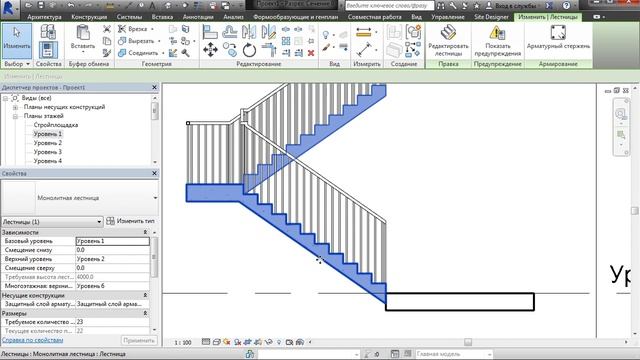Open the Врезка dropdown arrow
This screenshot has width=640, height=360.
[152, 29]
